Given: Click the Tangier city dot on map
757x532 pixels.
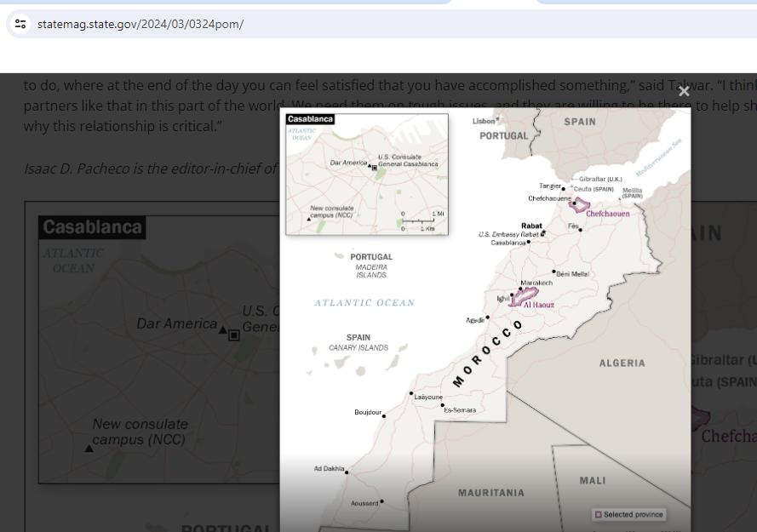Looking at the screenshot, I should 564,189.
